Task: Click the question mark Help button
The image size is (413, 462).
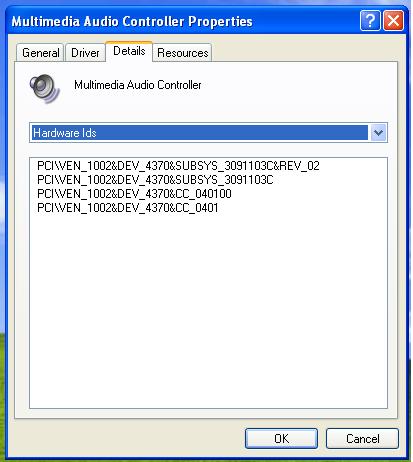Action: coord(370,21)
